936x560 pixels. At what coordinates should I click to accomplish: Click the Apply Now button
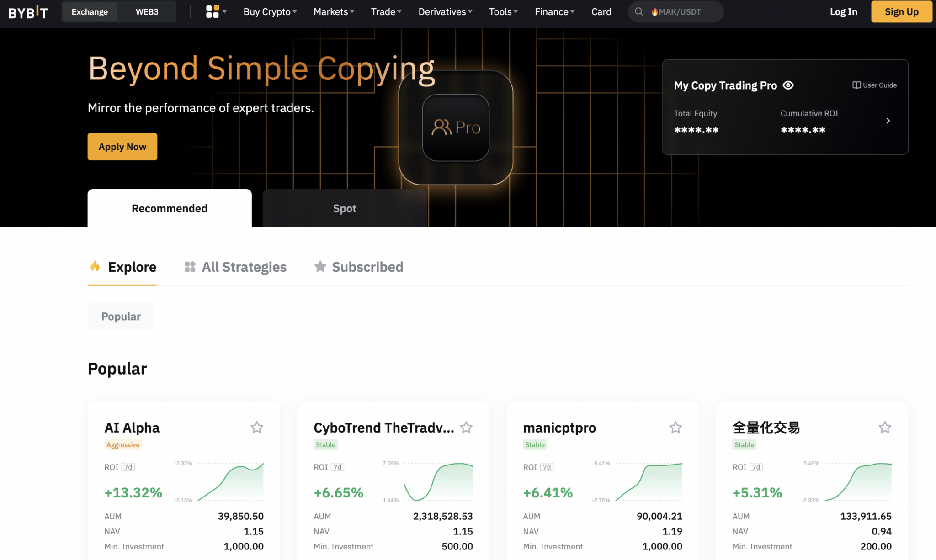point(122,147)
